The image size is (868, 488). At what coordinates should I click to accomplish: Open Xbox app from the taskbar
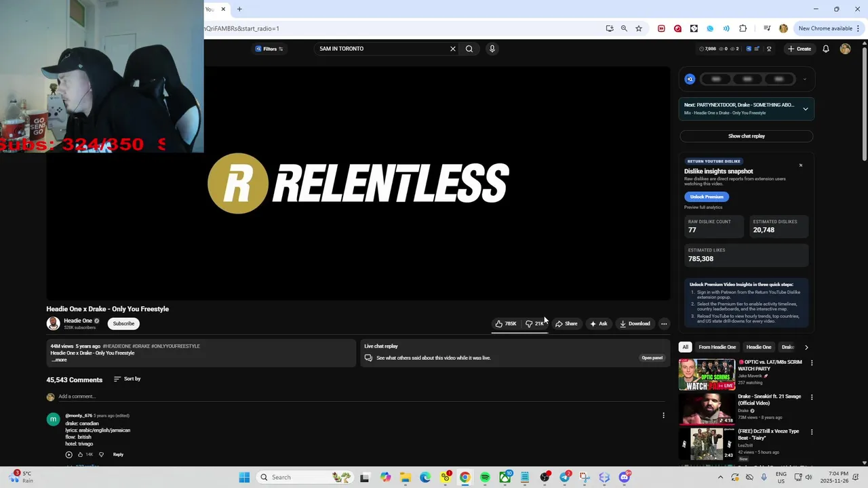[x=505, y=477]
